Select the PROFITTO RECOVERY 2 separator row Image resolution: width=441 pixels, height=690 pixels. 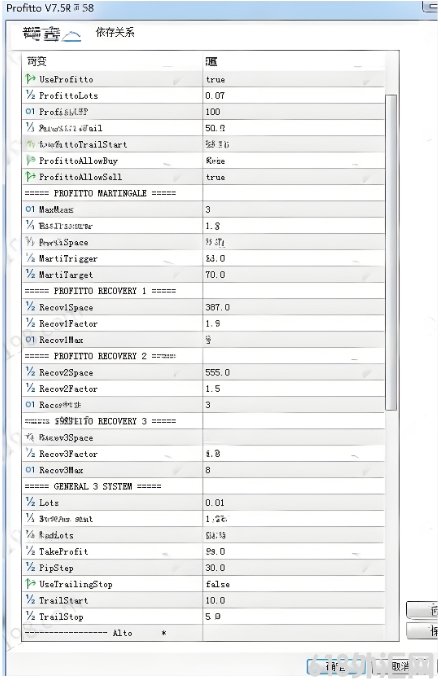click(x=100, y=356)
